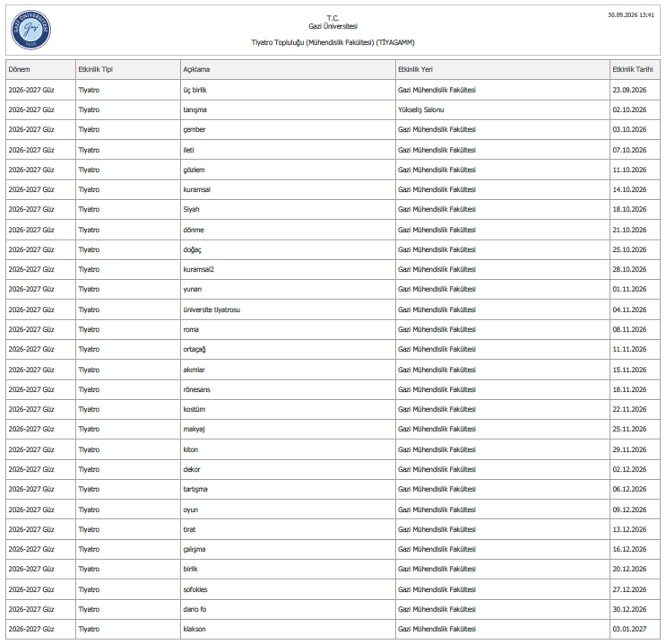Viewport: 666px width, 644px height.
Task: Click the date 01.11.2026
Action: point(629,289)
